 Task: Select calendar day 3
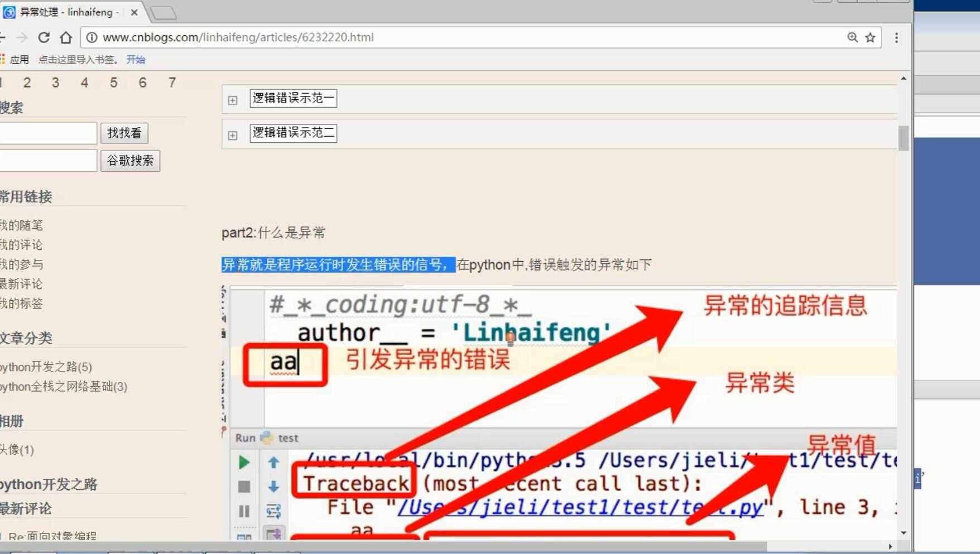[56, 83]
